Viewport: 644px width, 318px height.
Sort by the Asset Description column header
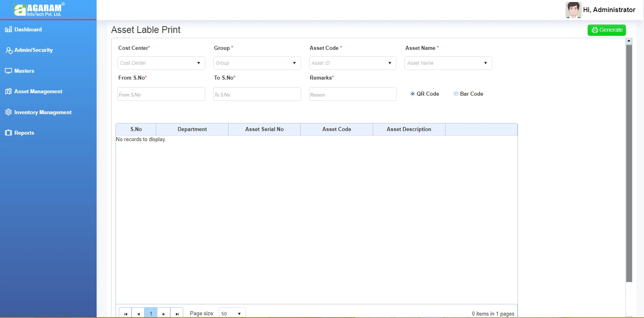409,129
